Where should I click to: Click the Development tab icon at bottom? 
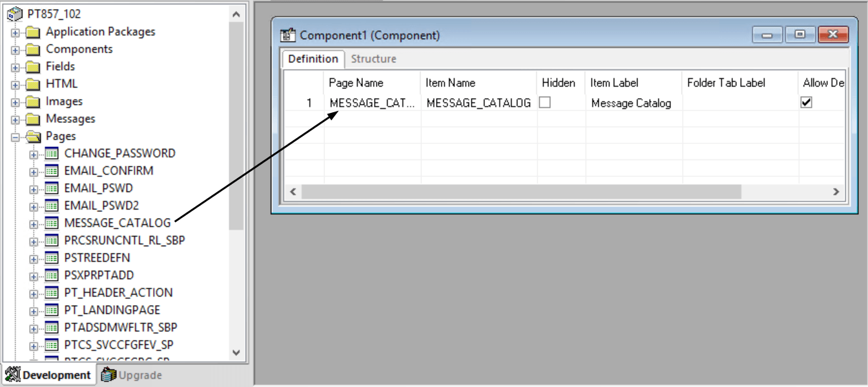click(13, 375)
